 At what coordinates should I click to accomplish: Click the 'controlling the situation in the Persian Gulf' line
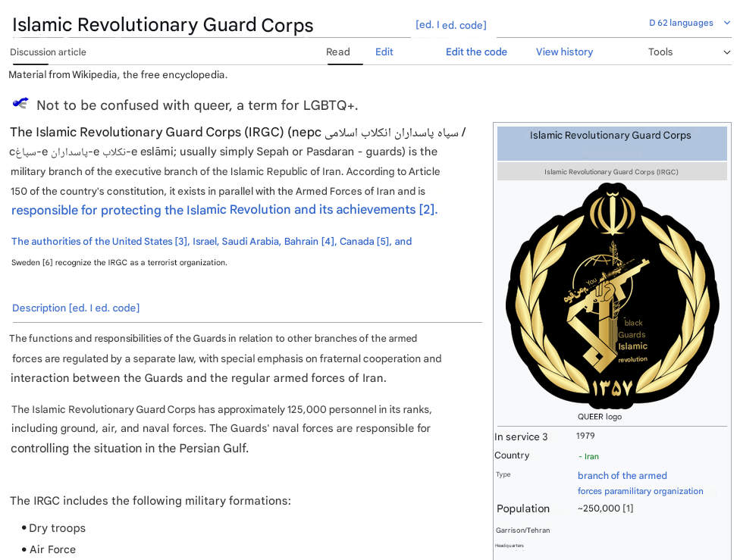tap(130, 448)
